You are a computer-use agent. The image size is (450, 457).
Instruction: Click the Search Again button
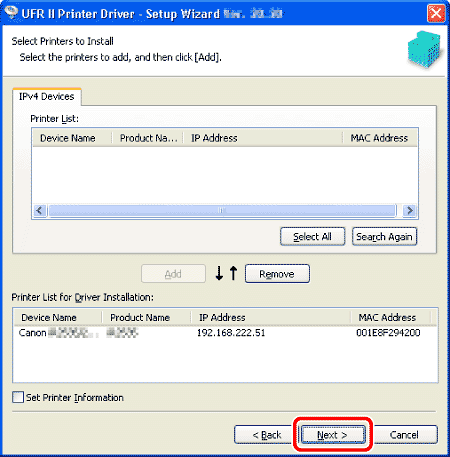pos(384,237)
